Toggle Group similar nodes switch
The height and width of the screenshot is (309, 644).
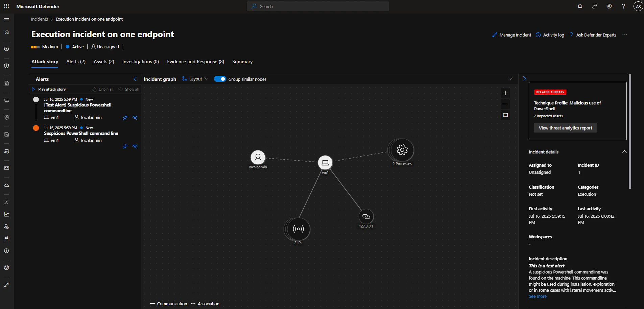220,79
